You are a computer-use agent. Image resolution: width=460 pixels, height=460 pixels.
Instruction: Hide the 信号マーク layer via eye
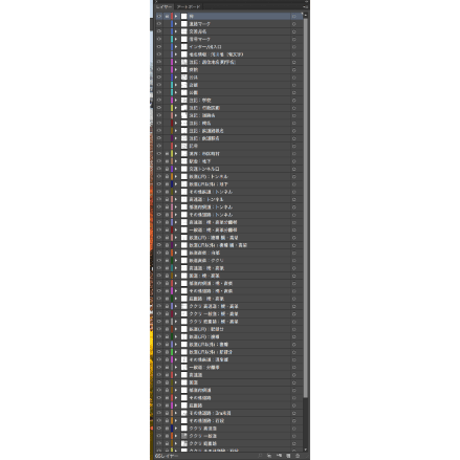pos(159,39)
